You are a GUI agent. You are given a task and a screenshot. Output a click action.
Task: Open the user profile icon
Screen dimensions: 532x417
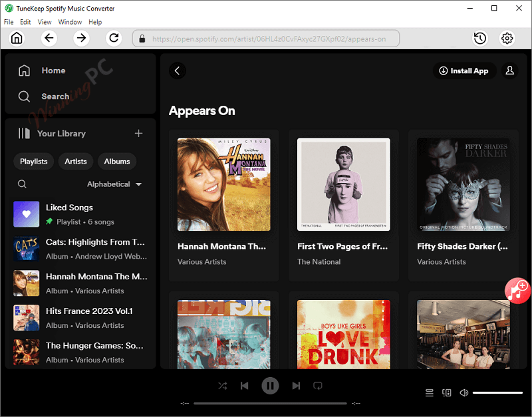(x=509, y=70)
